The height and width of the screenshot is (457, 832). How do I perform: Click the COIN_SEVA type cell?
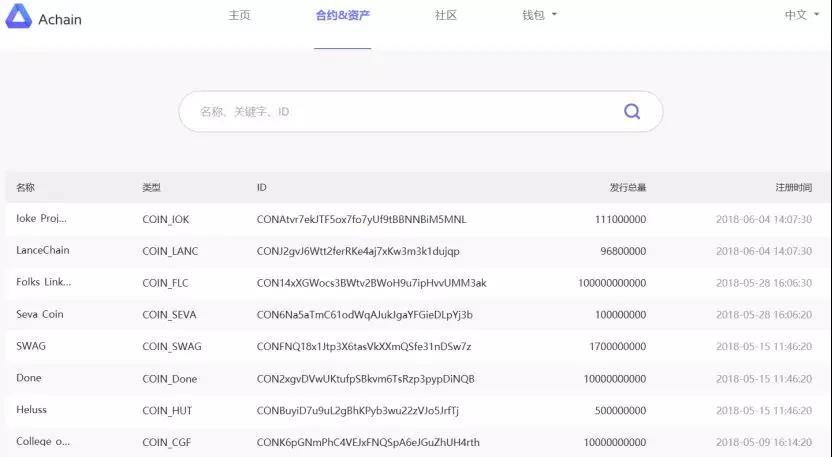169,315
